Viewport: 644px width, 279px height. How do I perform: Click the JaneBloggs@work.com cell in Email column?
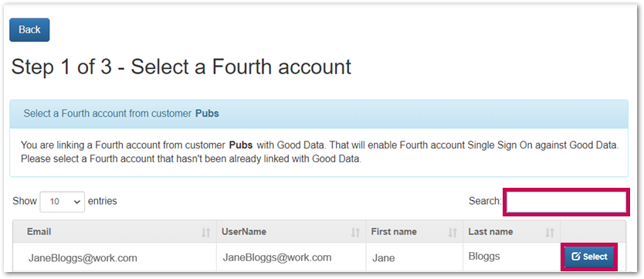pyautogui.click(x=83, y=258)
